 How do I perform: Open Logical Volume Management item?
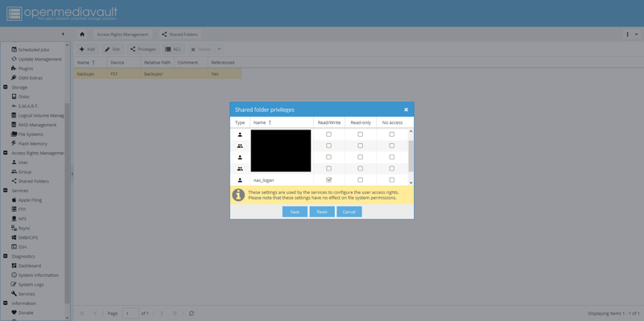coord(38,116)
